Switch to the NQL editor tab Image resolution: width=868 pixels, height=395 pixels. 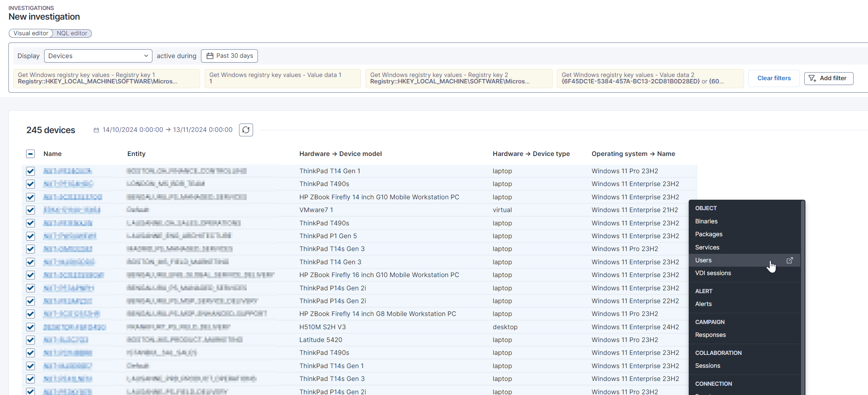tap(72, 33)
